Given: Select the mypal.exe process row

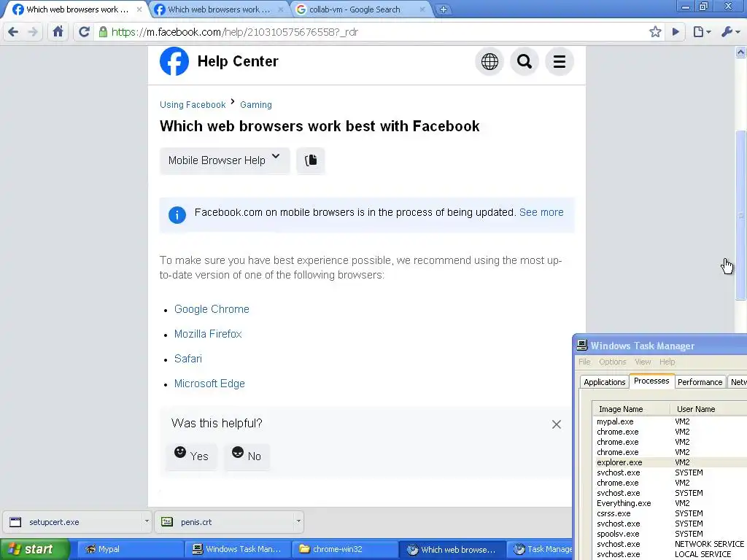Looking at the screenshot, I should 670,421.
